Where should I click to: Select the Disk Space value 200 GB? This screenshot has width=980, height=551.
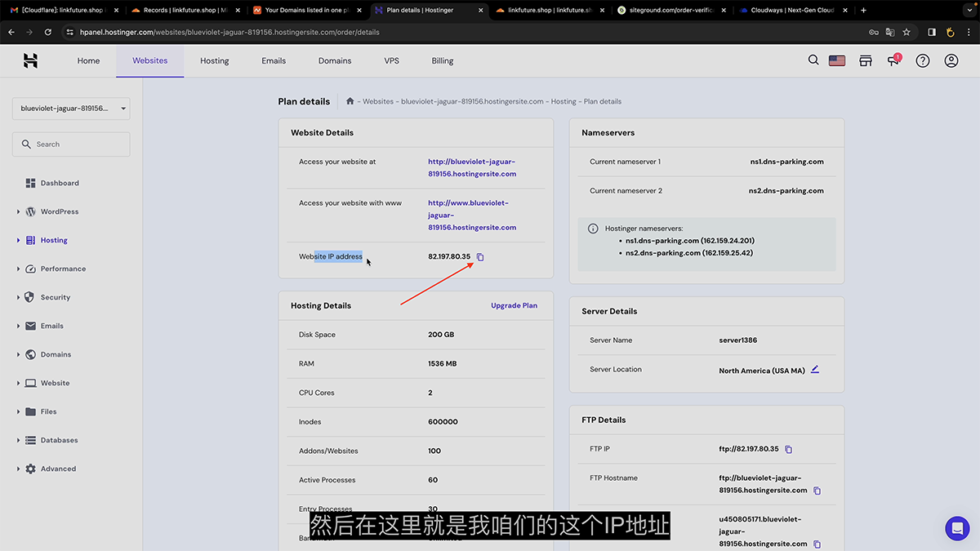coord(441,335)
